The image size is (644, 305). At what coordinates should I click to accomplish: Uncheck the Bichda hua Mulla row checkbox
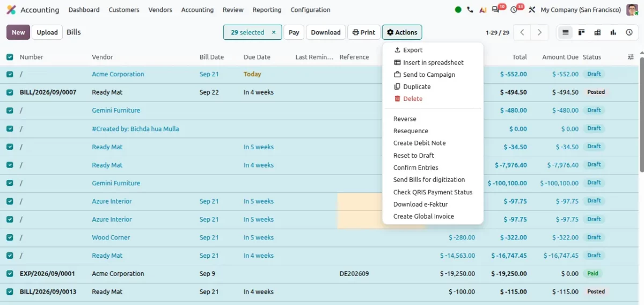click(10, 129)
